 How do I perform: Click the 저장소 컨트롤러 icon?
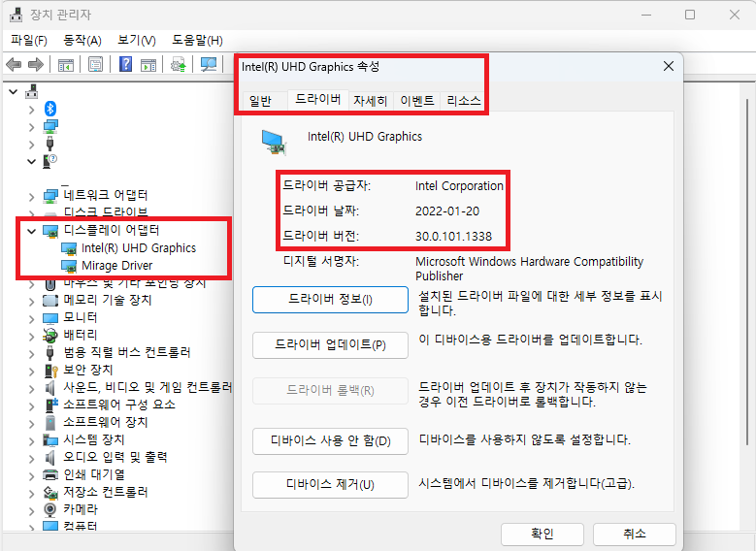[50, 492]
